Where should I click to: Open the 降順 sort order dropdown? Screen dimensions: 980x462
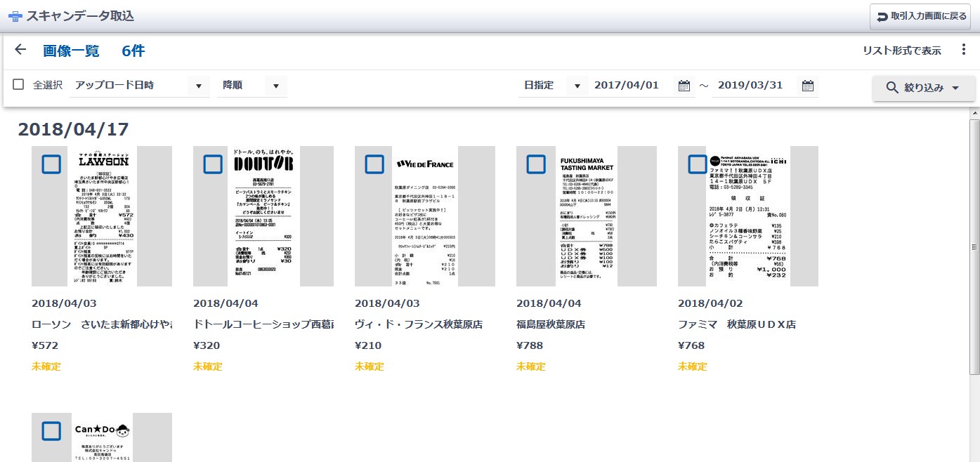[x=253, y=86]
